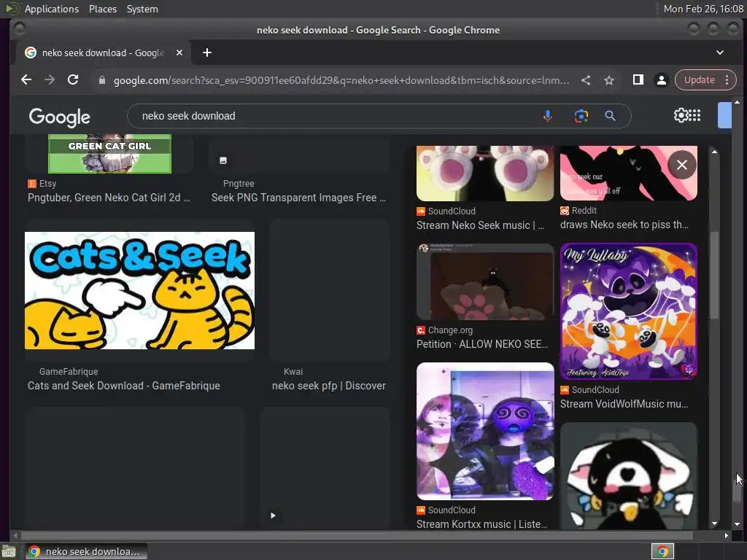The image size is (747, 560).
Task: Open Stream Neko Seek music link
Action: pyautogui.click(x=480, y=225)
